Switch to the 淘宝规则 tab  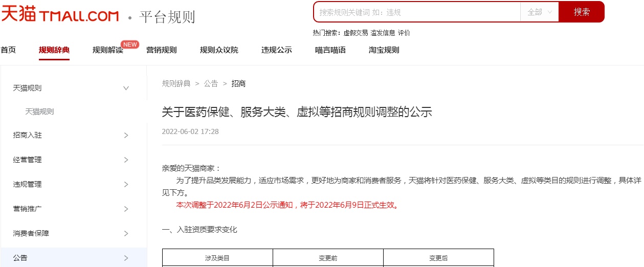[384, 50]
